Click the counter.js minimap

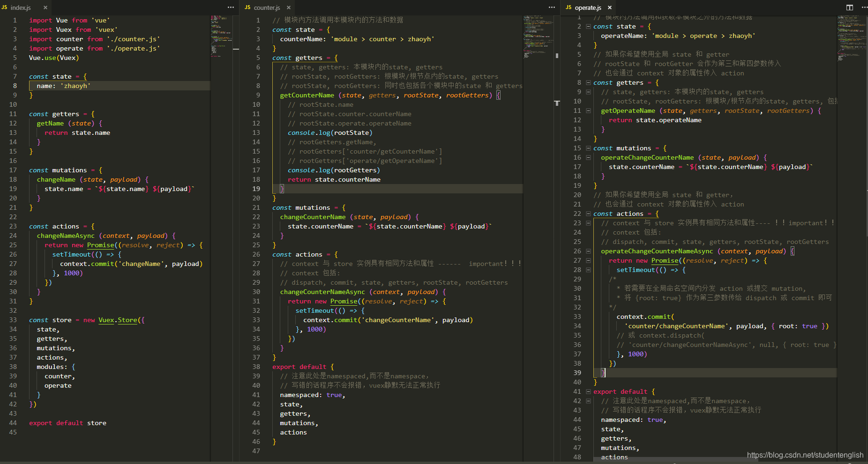538,36
